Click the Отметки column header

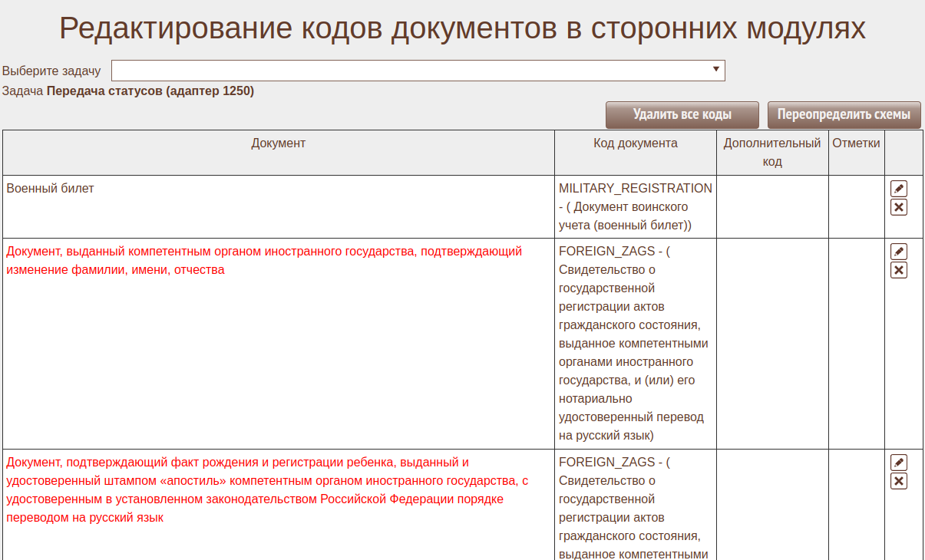click(856, 143)
